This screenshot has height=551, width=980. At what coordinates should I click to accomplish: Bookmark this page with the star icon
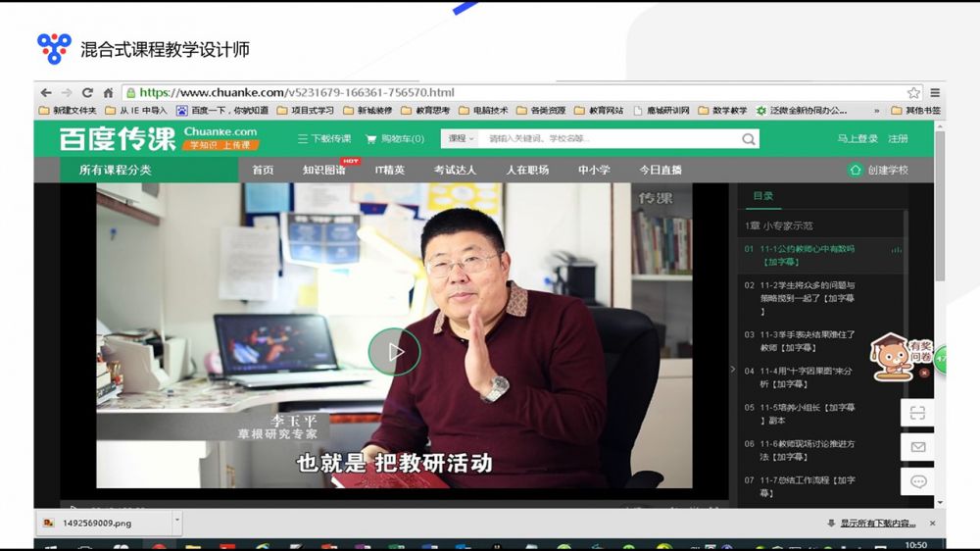[913, 92]
